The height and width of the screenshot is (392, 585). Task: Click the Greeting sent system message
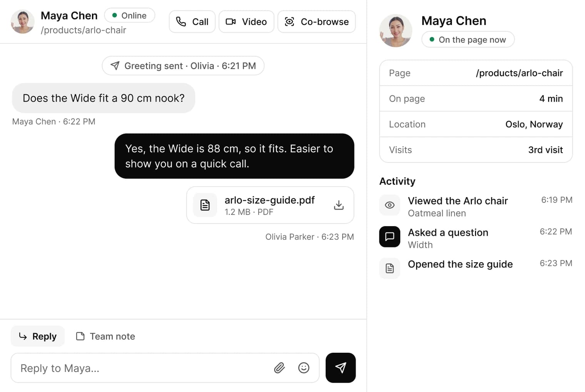tap(183, 66)
